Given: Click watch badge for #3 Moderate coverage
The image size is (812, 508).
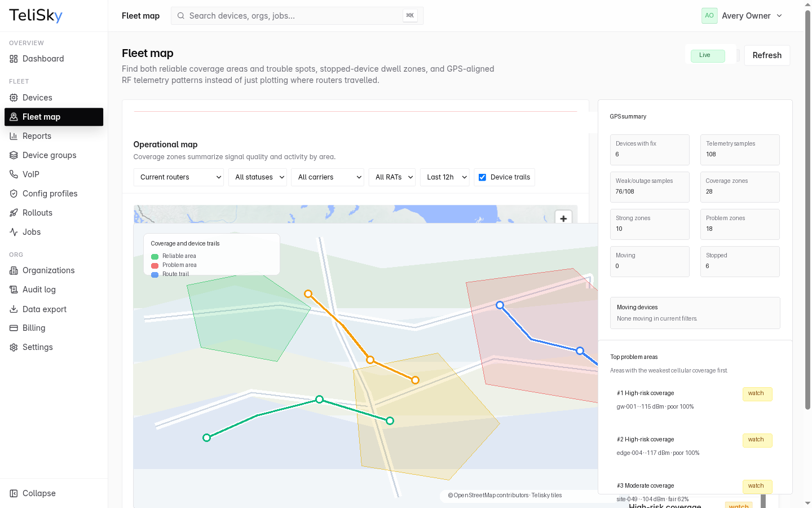Looking at the screenshot, I should pos(757,486).
